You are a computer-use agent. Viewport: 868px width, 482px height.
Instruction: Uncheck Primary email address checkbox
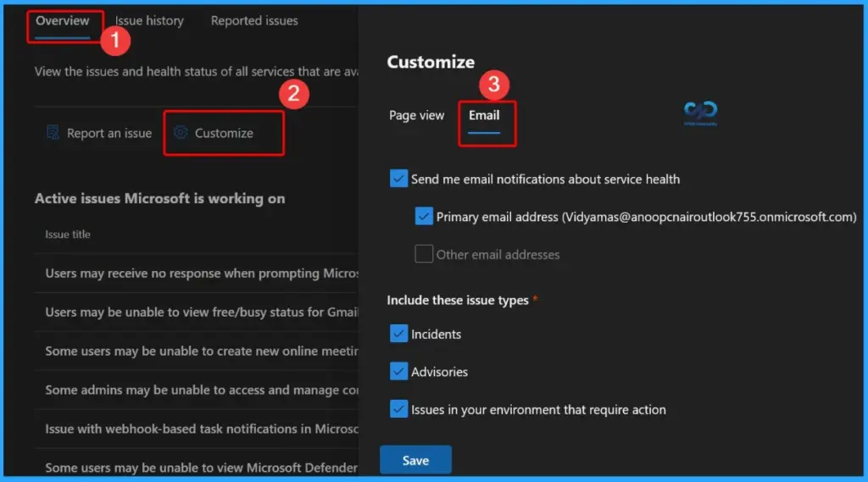(424, 216)
